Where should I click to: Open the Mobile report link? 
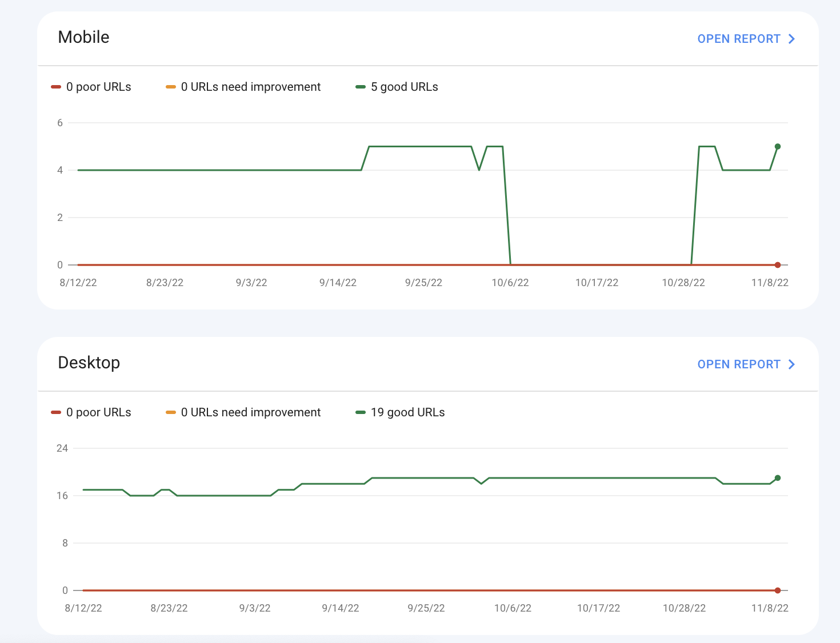click(x=738, y=39)
